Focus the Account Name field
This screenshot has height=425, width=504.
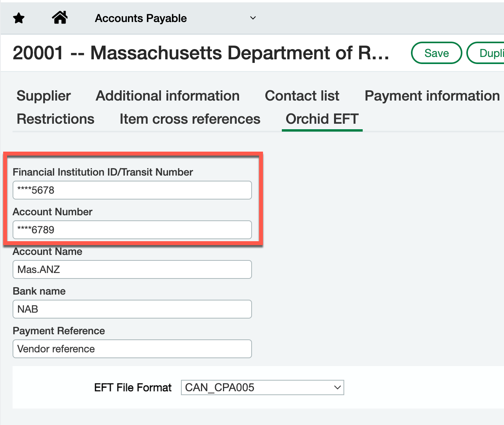pyautogui.click(x=132, y=270)
